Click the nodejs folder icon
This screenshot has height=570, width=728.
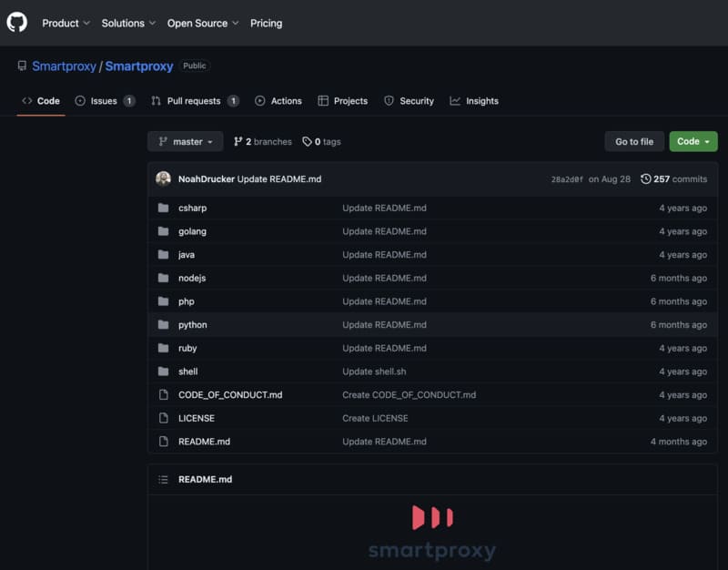click(164, 278)
